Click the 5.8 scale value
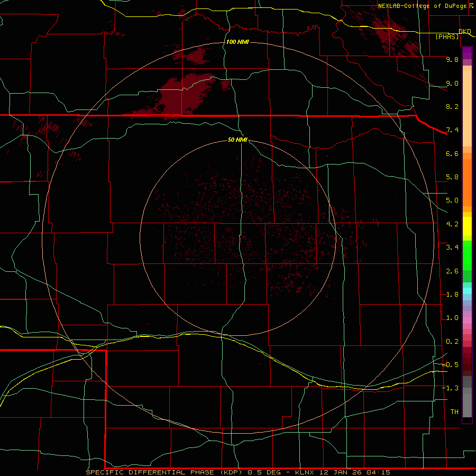This screenshot has width=476, height=476. [x=452, y=177]
